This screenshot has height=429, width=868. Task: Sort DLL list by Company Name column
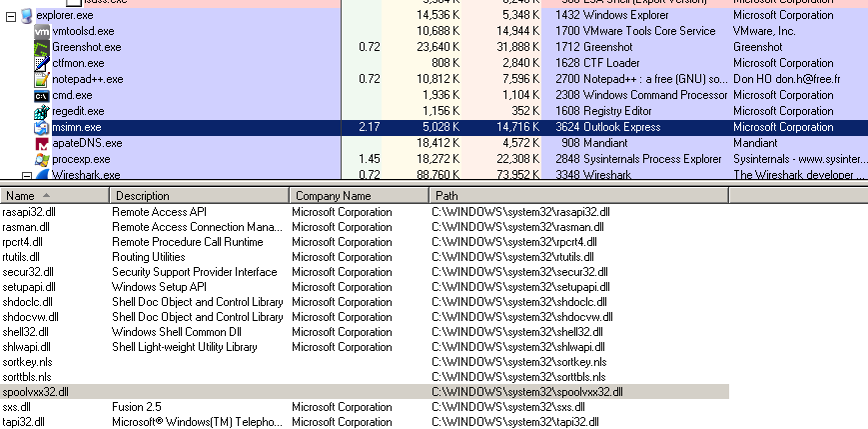[359, 195]
